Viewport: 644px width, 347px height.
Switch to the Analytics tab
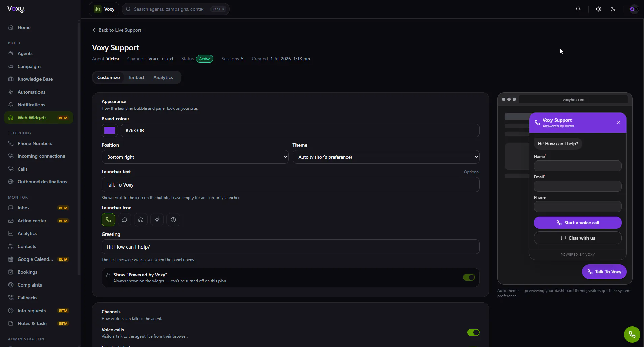[x=163, y=77]
